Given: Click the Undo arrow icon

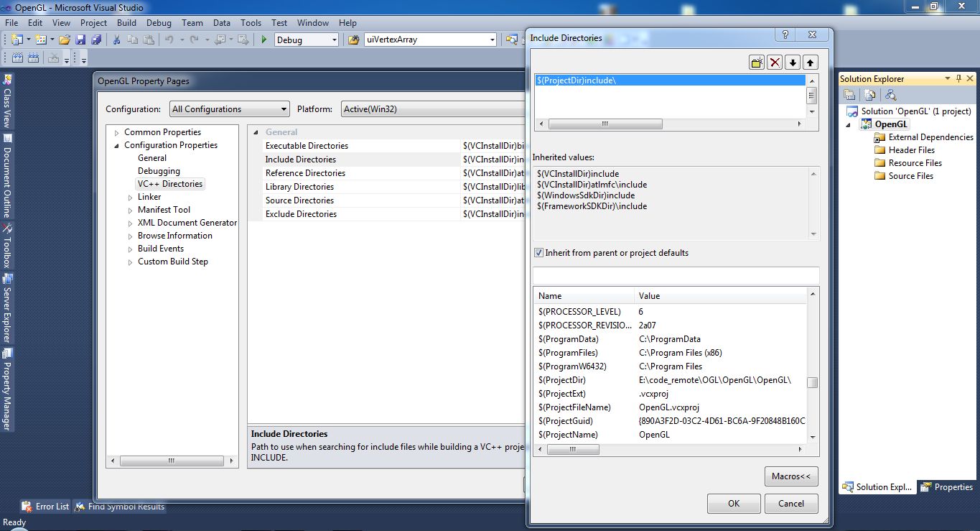Looking at the screenshot, I should (x=169, y=40).
